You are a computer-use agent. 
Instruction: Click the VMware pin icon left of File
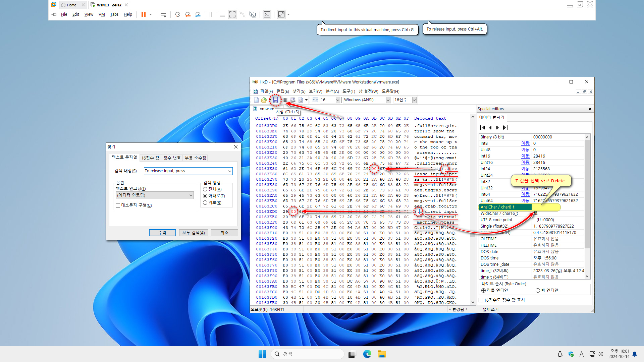[x=54, y=14]
